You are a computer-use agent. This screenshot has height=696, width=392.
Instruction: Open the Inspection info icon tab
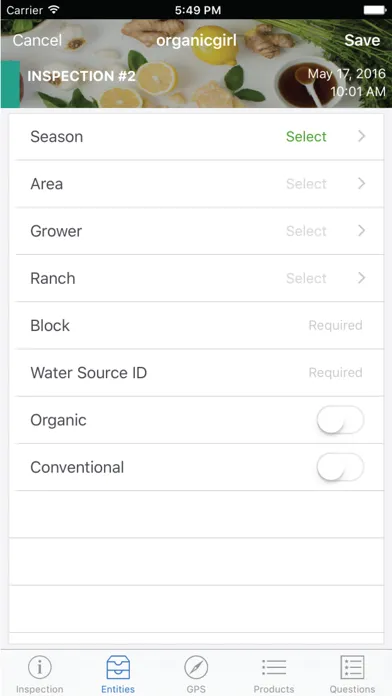pos(40,667)
